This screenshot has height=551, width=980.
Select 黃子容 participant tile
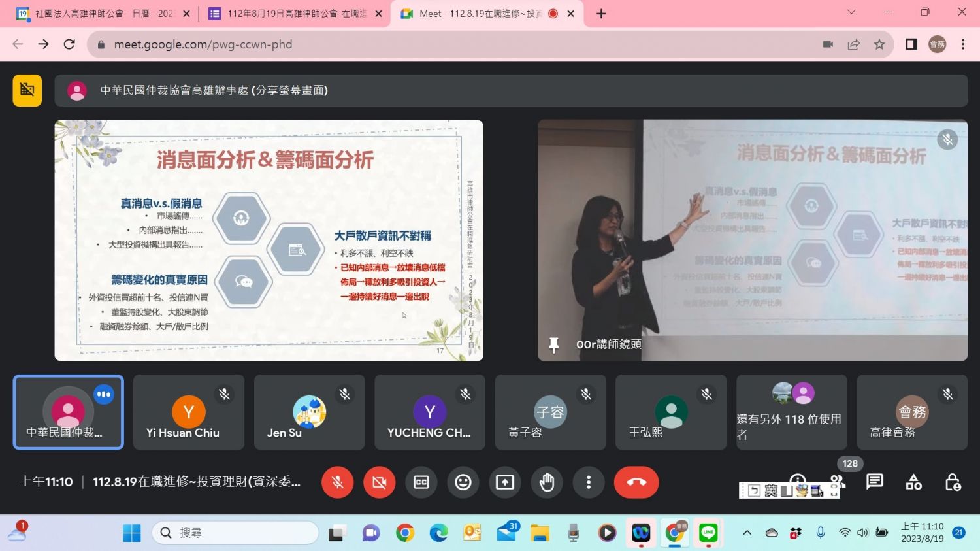tap(551, 412)
